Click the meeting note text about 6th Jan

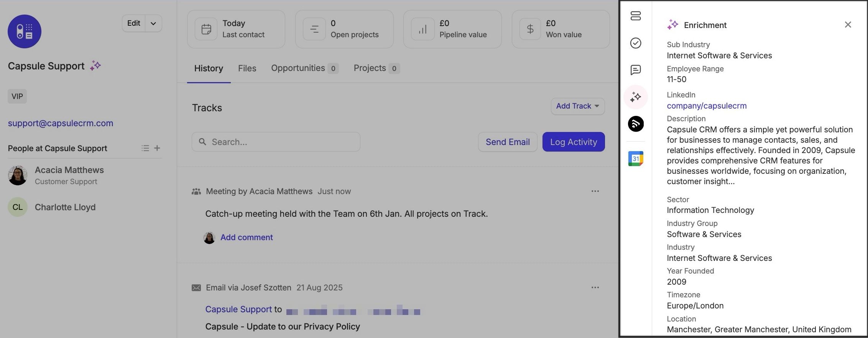[x=347, y=214]
